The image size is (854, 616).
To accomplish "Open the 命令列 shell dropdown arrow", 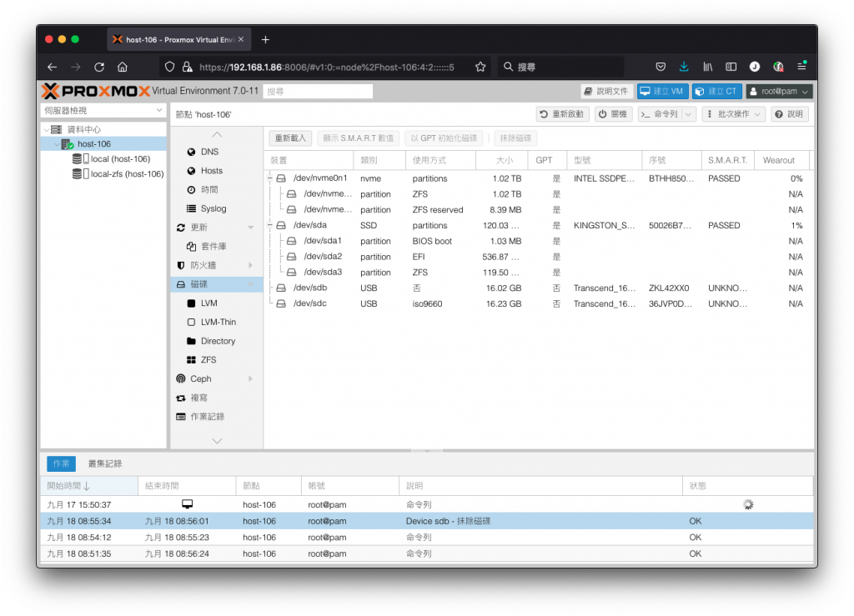I will [688, 114].
